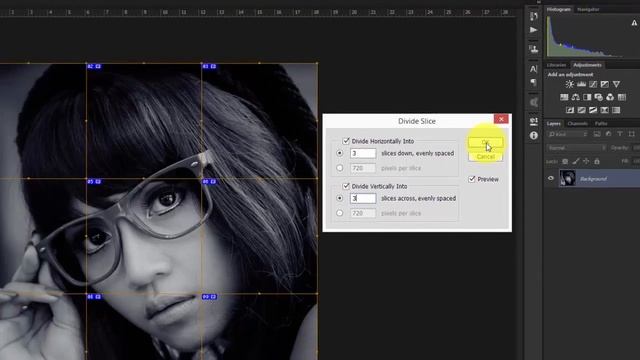This screenshot has height=360, width=640.
Task: Open the layer Opacity dropdown
Action: (x=637, y=148)
